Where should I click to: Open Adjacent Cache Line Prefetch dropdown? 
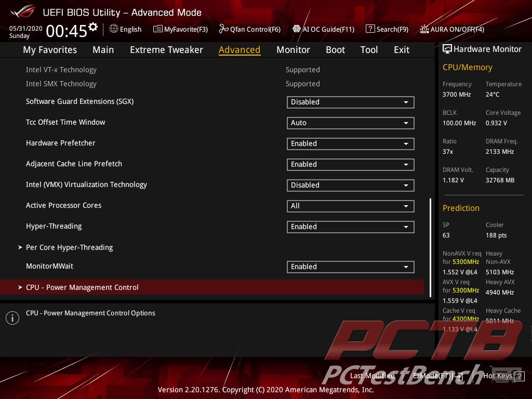click(x=351, y=165)
